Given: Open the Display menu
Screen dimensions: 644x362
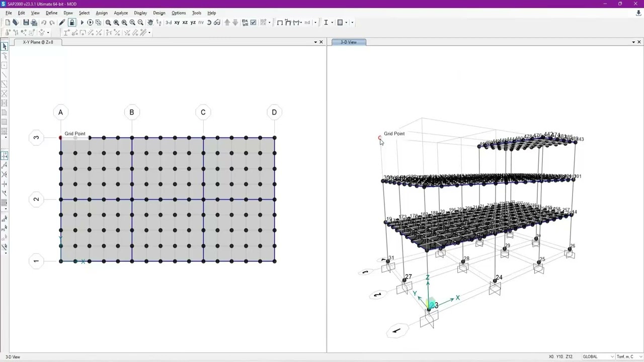Looking at the screenshot, I should point(140,13).
